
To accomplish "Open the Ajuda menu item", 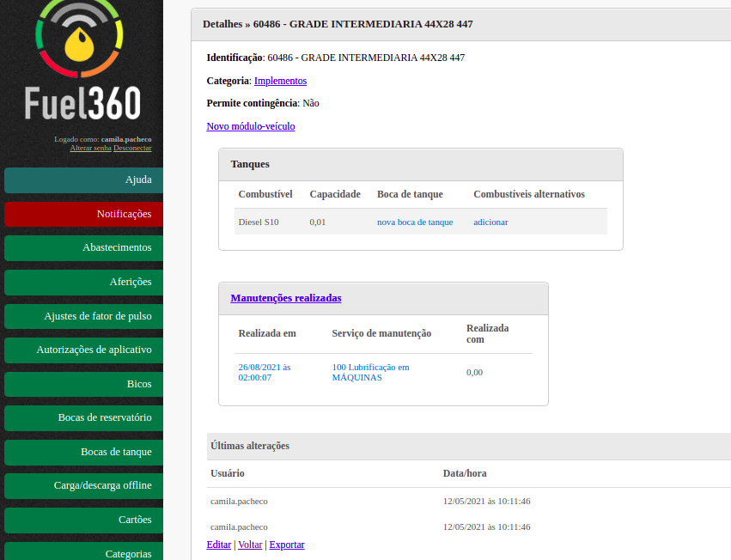I will [83, 180].
